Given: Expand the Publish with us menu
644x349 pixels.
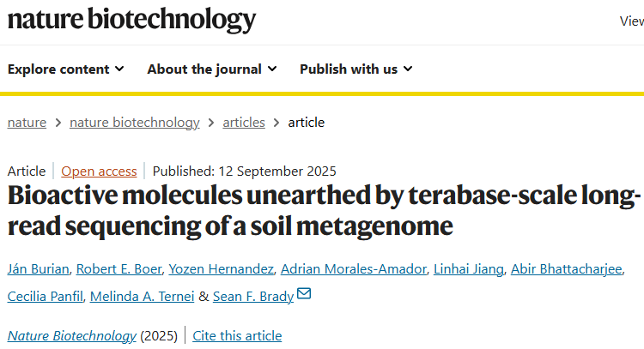Looking at the screenshot, I should point(355,69).
